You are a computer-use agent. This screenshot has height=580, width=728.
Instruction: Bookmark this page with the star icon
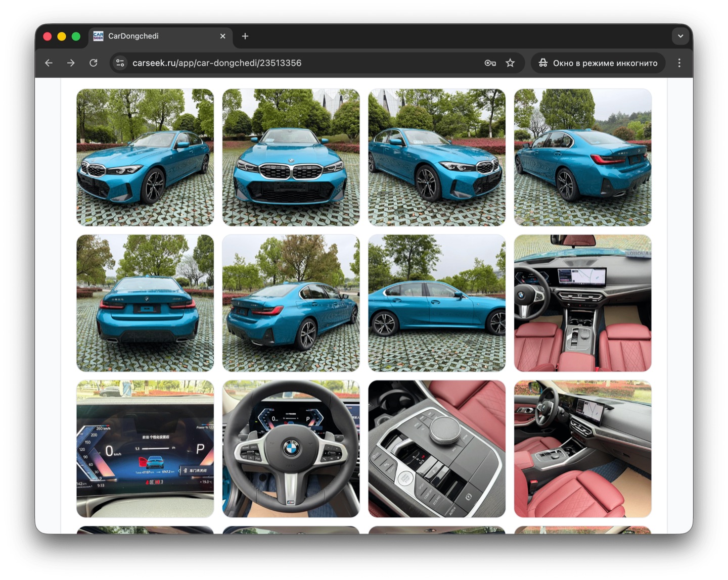[x=510, y=63]
